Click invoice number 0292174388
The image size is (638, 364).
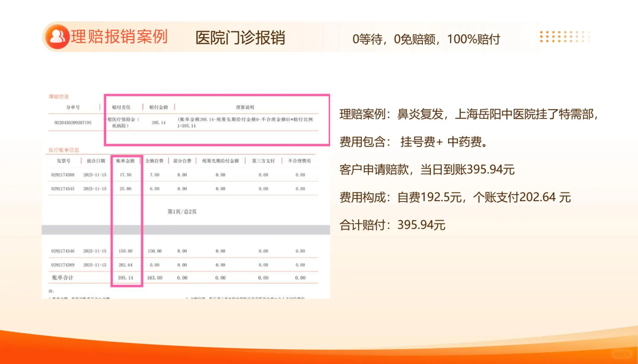coord(63,175)
